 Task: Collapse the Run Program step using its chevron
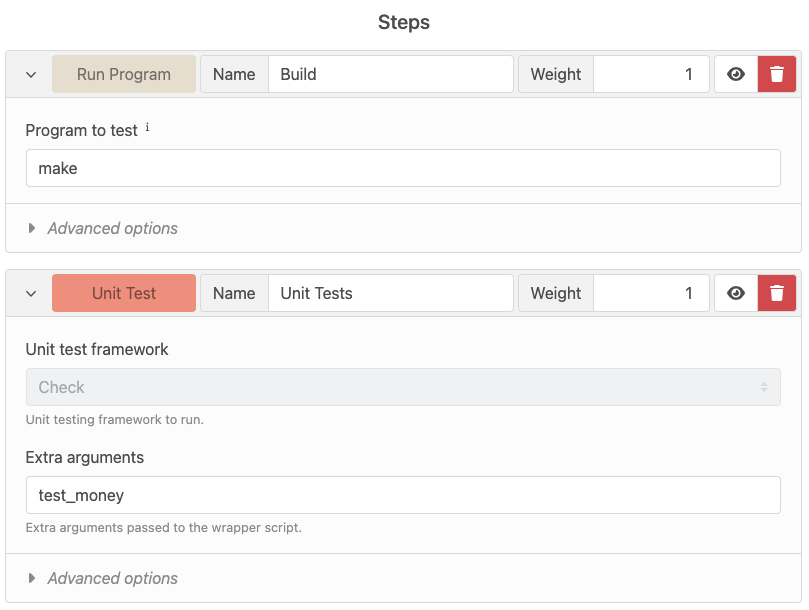(x=31, y=75)
